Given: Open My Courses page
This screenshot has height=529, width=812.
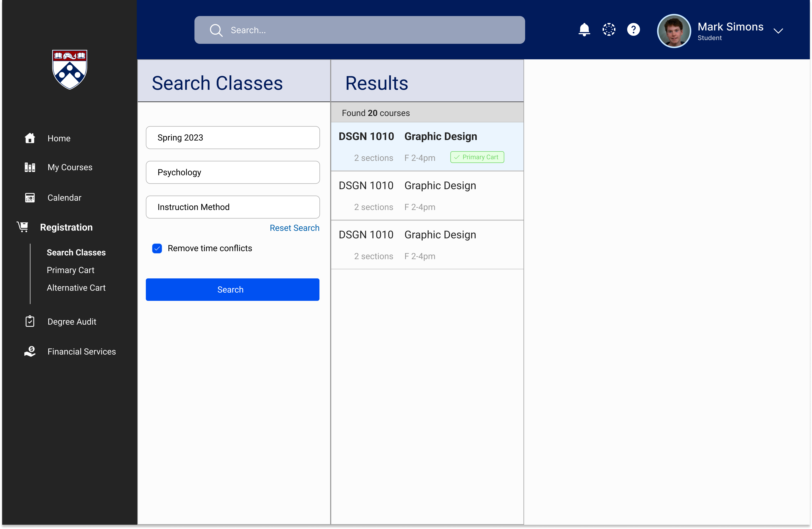Looking at the screenshot, I should coord(70,167).
